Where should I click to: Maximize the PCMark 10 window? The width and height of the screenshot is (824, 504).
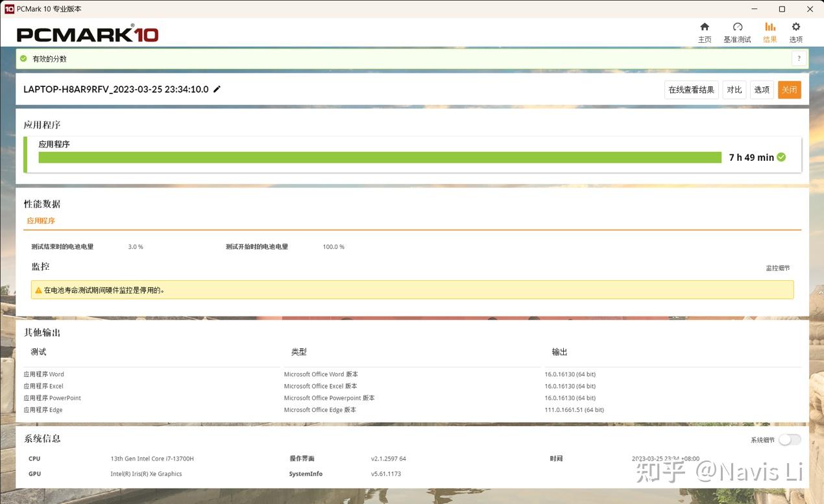pyautogui.click(x=782, y=9)
